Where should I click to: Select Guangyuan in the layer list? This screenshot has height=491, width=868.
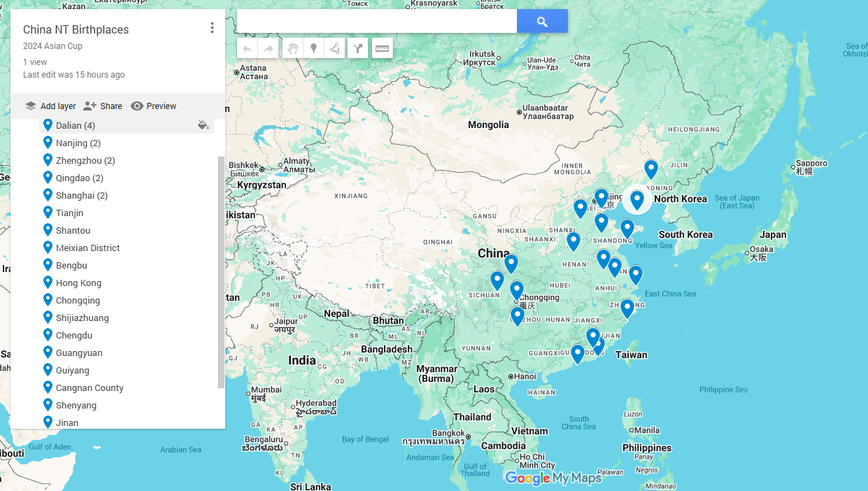coord(79,353)
